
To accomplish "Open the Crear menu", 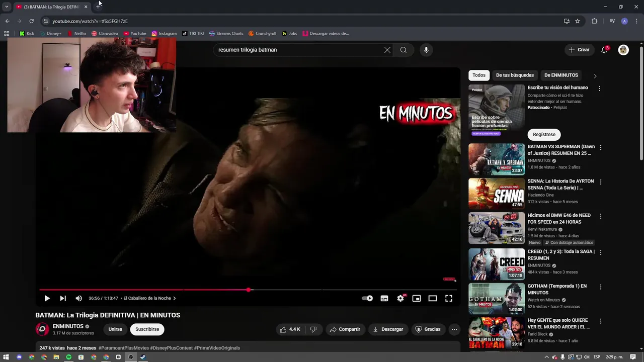I will 579,50.
